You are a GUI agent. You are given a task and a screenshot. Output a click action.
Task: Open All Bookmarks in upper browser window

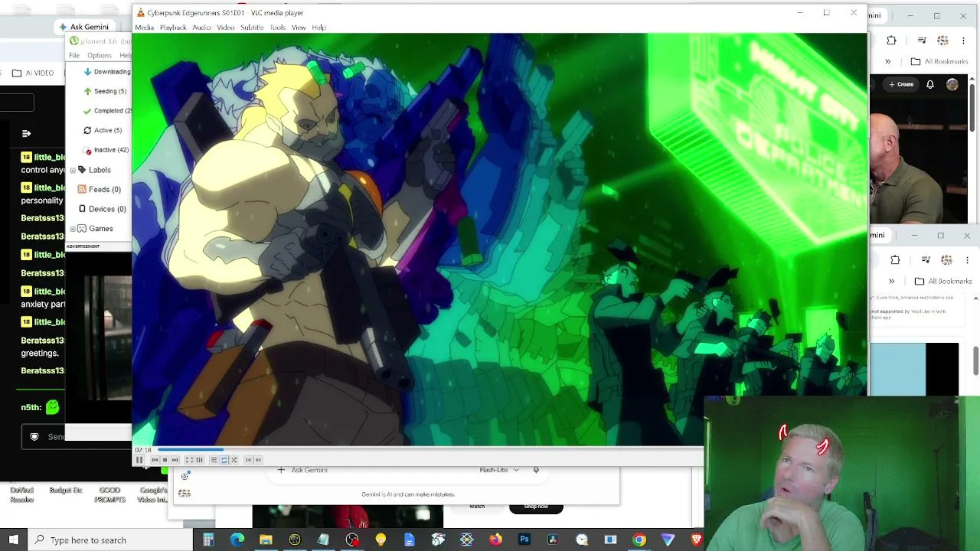pos(939,61)
